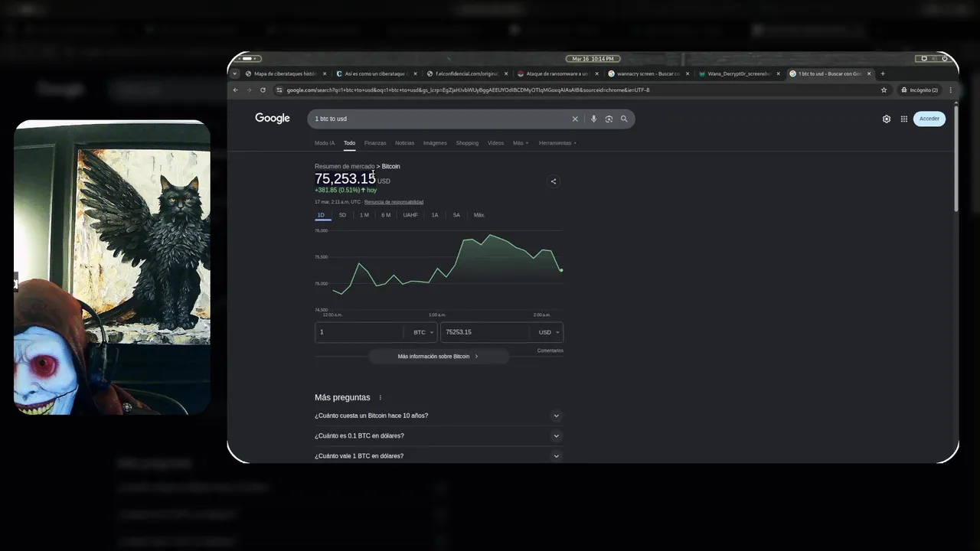Show the 5D chart range
980x551 pixels.
pyautogui.click(x=342, y=215)
